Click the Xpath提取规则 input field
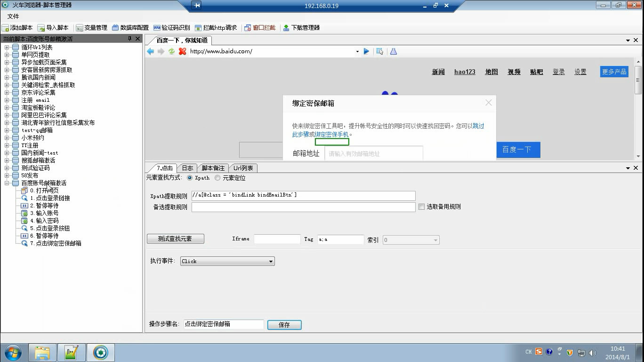This screenshot has width=644, height=362. (303, 196)
